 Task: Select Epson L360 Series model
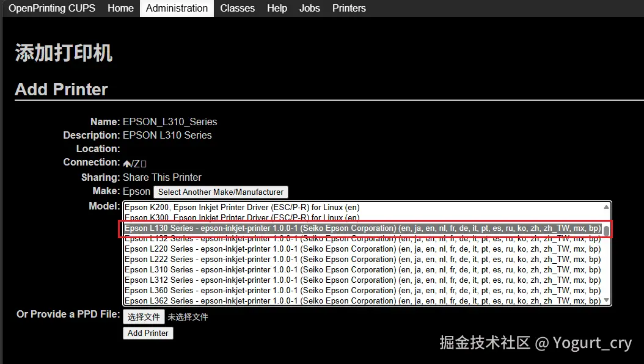[363, 290]
